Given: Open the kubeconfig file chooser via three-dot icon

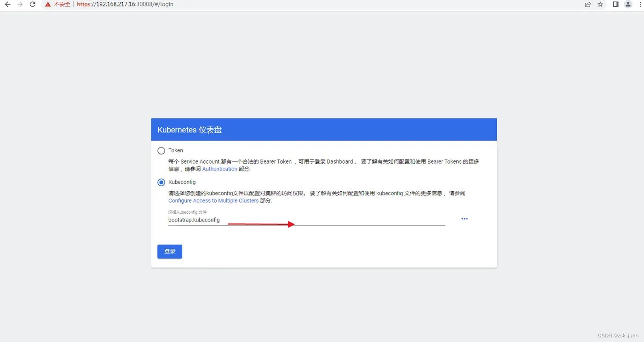Looking at the screenshot, I should pyautogui.click(x=464, y=219).
